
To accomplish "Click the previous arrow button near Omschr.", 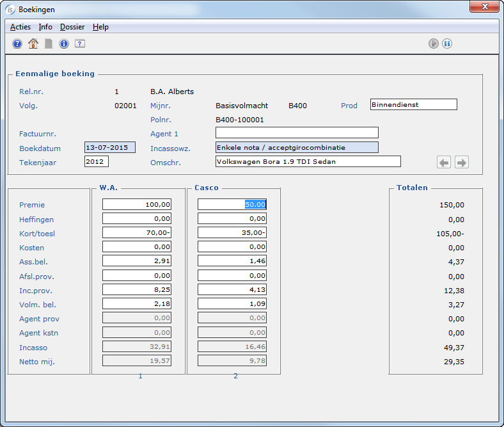I will tap(444, 162).
